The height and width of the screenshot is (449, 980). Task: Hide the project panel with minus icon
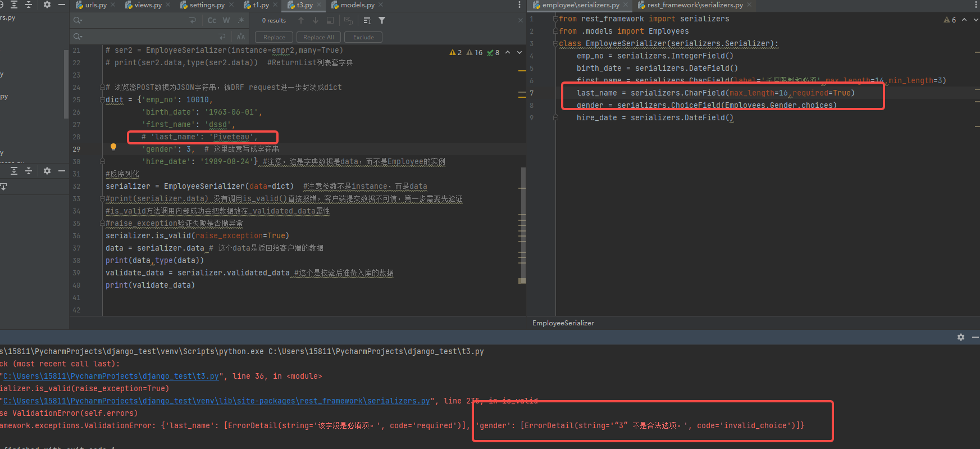click(x=62, y=4)
